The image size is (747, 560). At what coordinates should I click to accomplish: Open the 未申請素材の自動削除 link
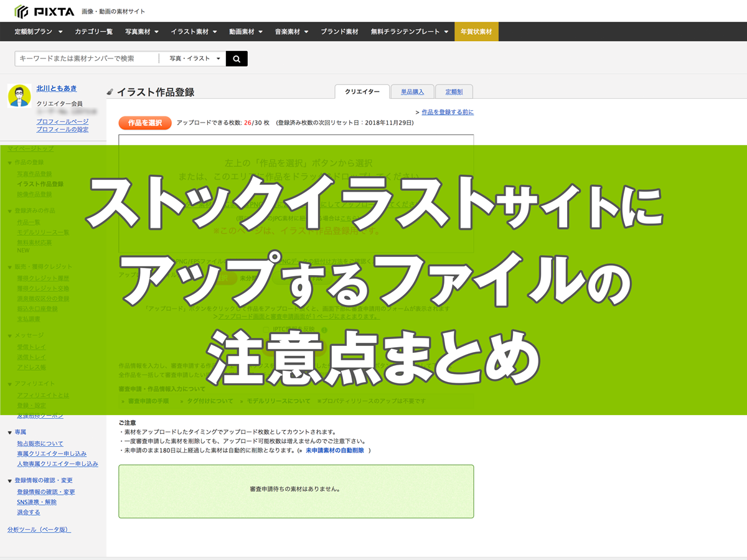335,450
